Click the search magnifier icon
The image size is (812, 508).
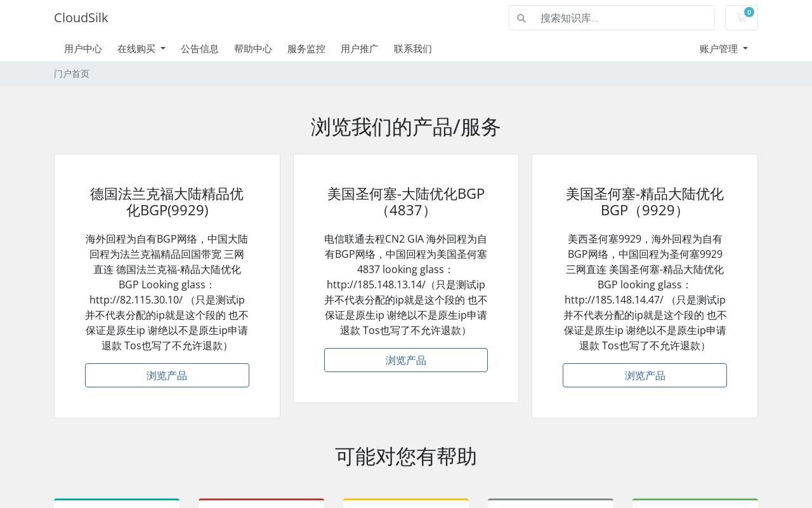(x=521, y=18)
